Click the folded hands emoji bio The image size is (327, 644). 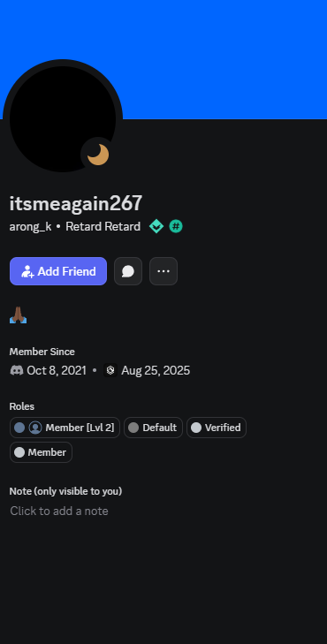tap(18, 315)
